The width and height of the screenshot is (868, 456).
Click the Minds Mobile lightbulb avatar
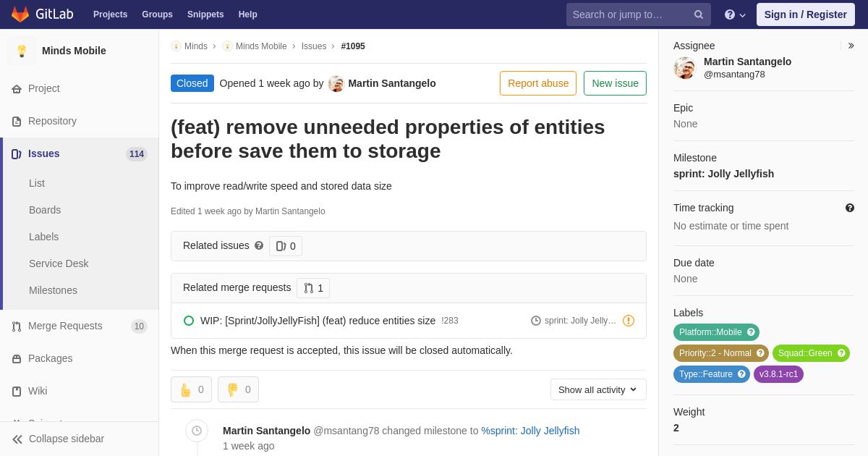[22, 51]
